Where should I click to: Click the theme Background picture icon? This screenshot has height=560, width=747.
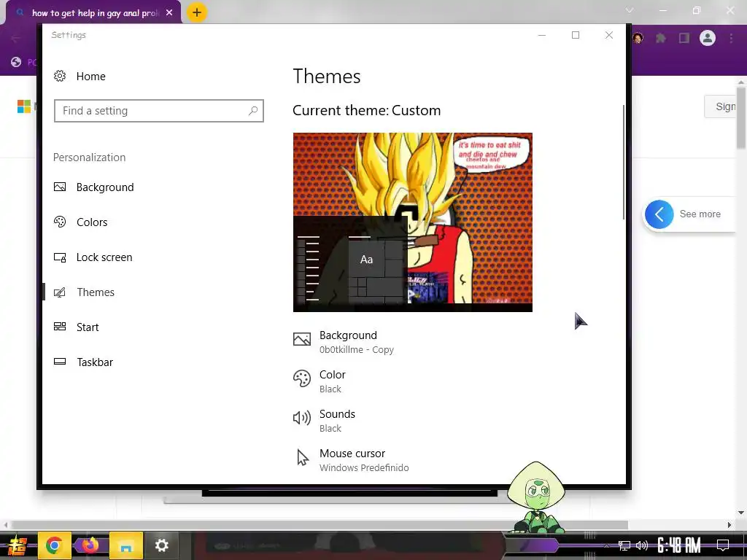(x=302, y=339)
